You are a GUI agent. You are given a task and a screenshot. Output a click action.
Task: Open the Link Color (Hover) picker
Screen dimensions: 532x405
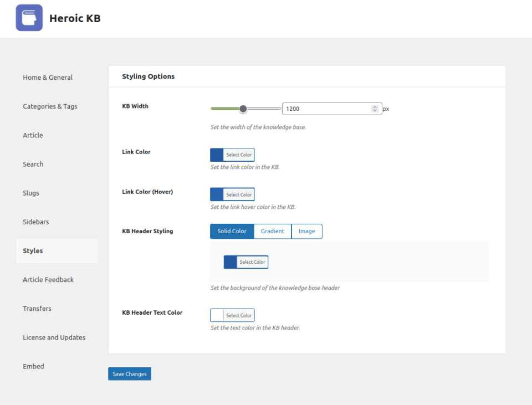232,194
